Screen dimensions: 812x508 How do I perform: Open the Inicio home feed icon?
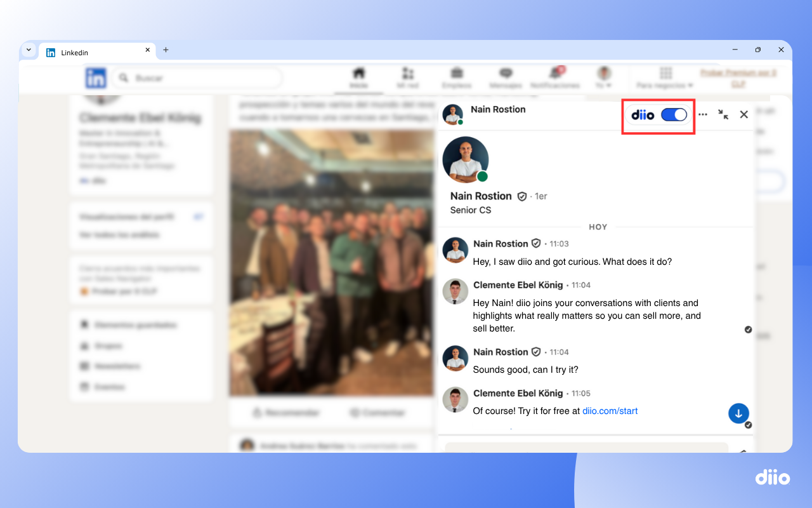(358, 75)
